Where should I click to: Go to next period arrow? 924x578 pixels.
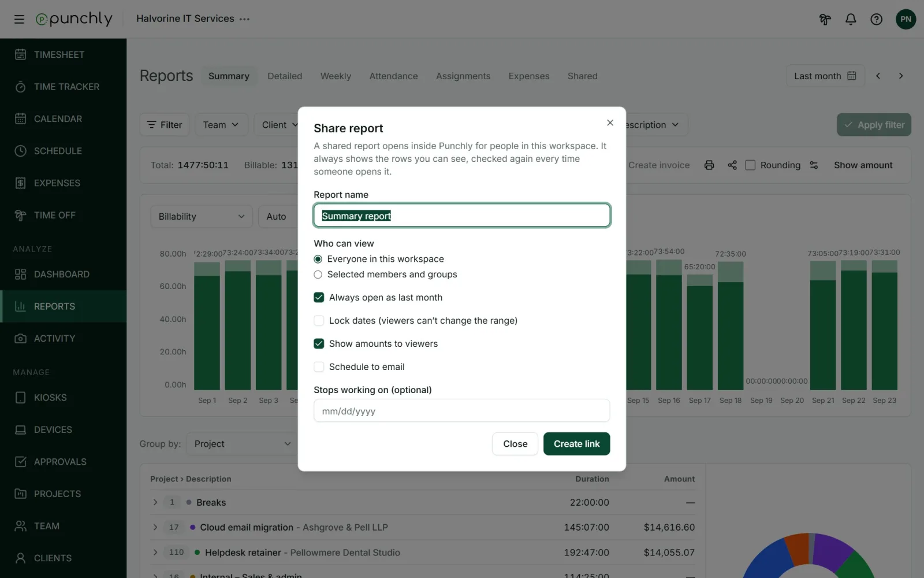[x=901, y=76]
